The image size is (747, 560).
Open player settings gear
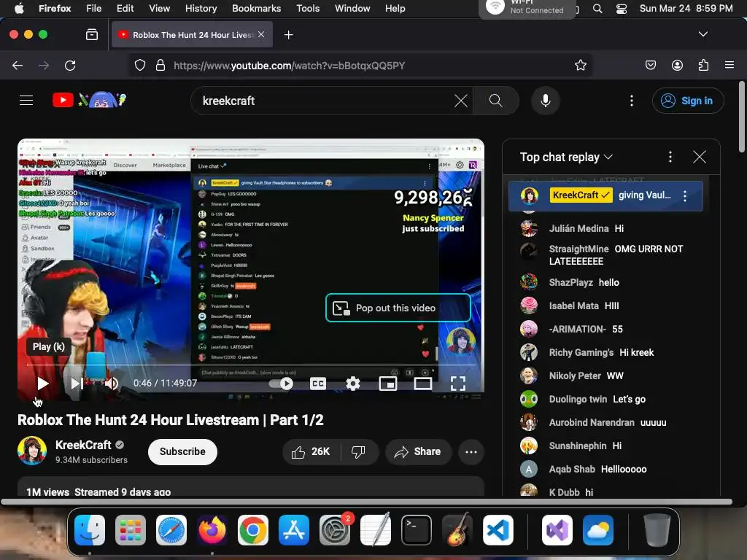click(353, 384)
